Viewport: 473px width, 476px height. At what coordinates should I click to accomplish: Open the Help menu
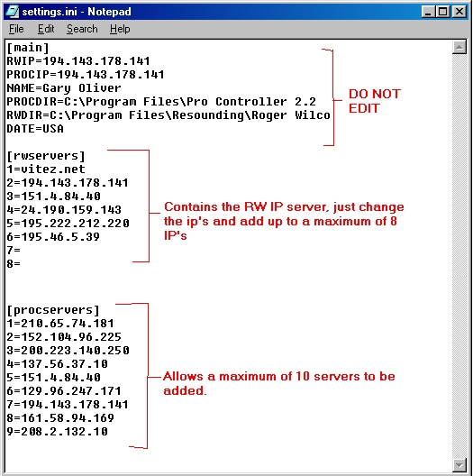pos(120,29)
